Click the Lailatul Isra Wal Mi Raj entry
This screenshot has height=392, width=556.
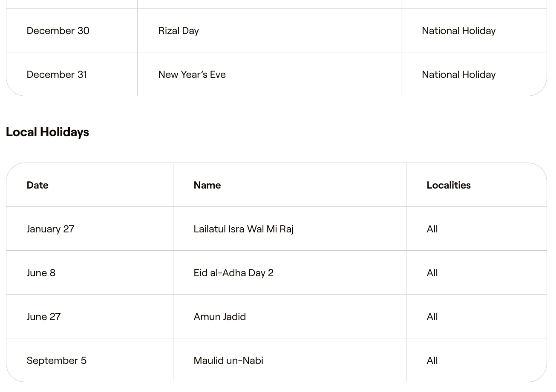[x=243, y=229]
